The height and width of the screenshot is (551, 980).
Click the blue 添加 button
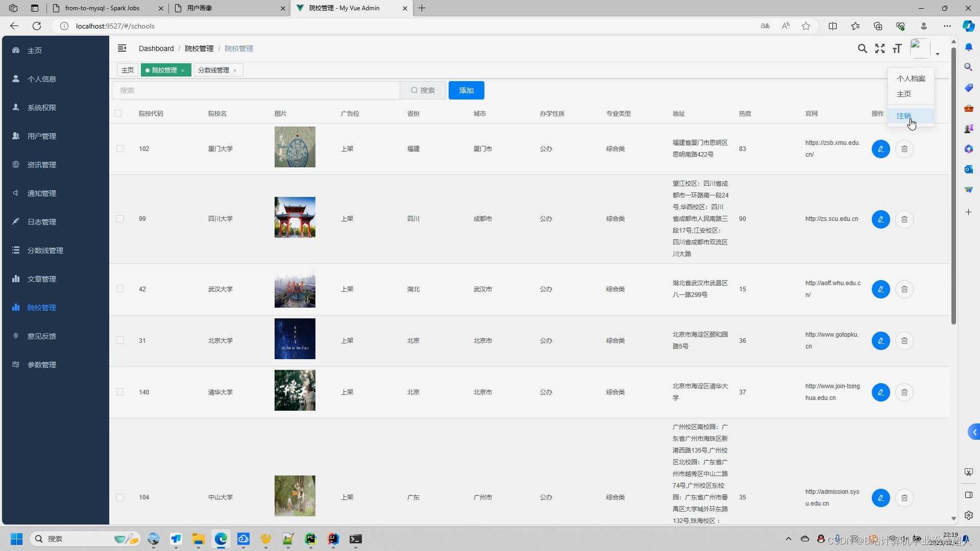[466, 90]
